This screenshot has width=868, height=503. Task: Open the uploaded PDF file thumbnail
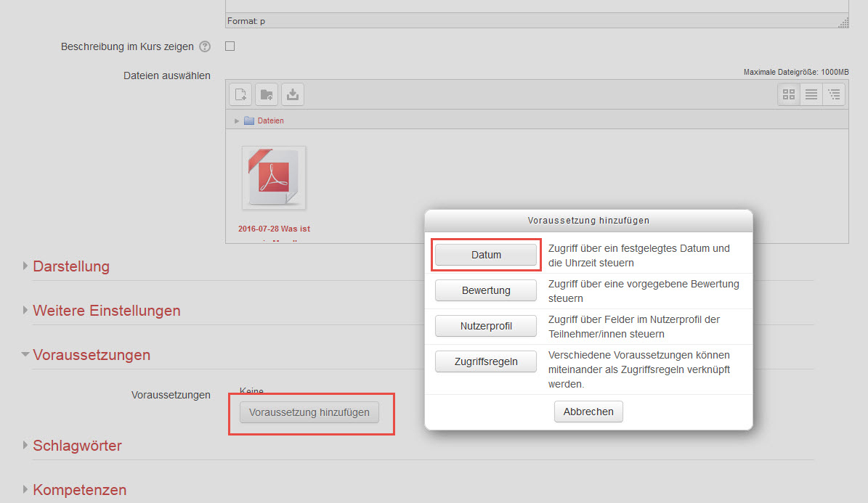[x=274, y=178]
